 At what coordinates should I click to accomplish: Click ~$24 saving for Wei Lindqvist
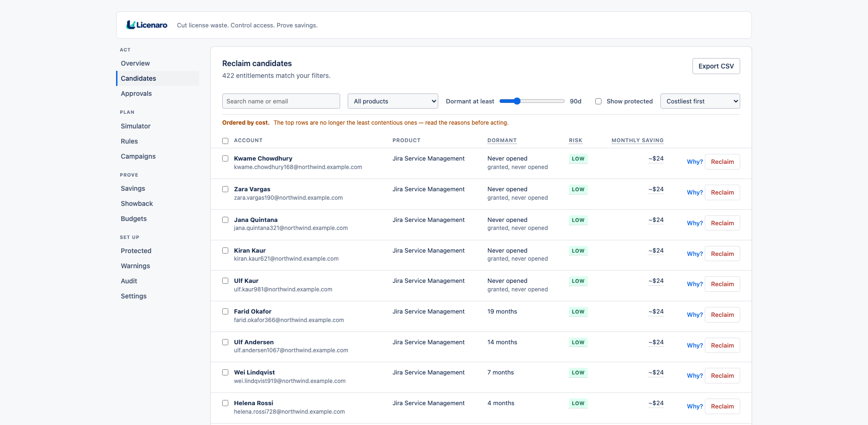click(656, 373)
